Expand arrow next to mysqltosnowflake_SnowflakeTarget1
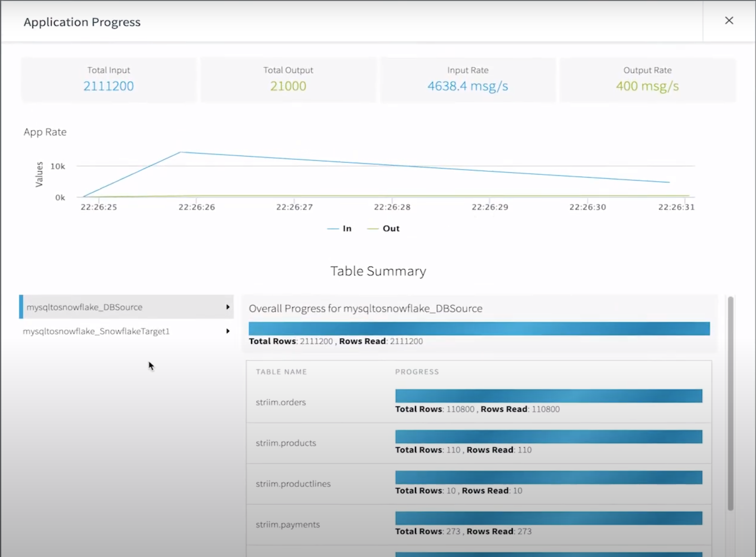The width and height of the screenshot is (756, 557). click(228, 331)
